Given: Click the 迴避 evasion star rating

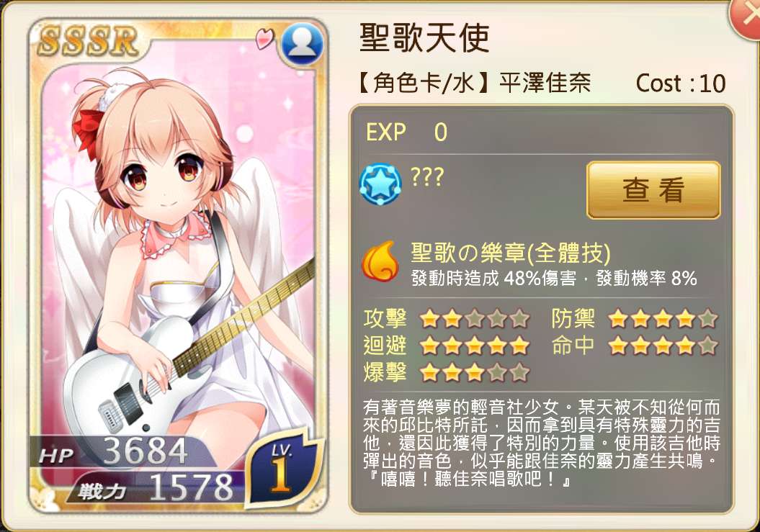Looking at the screenshot, I should click(475, 346).
